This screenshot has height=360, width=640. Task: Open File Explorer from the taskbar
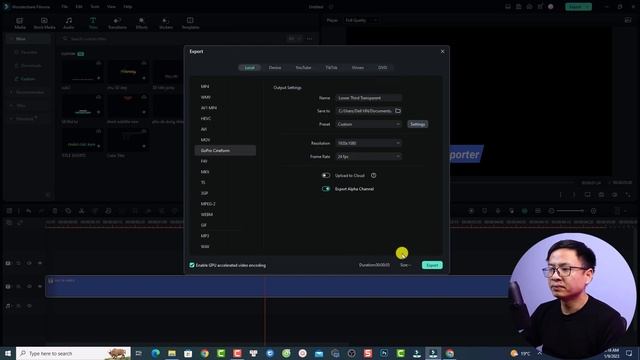pyautogui.click(x=172, y=353)
